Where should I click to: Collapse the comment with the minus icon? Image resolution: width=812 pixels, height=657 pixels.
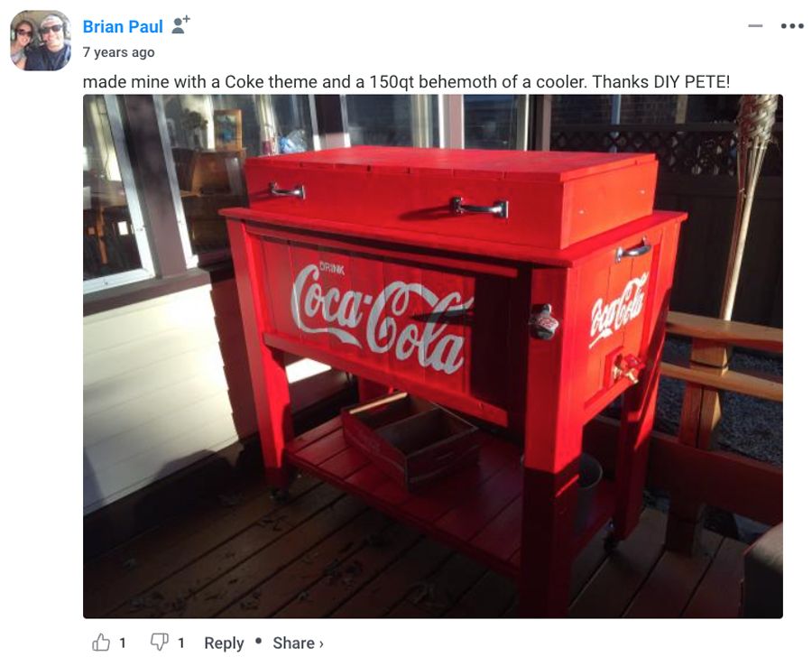(x=755, y=26)
